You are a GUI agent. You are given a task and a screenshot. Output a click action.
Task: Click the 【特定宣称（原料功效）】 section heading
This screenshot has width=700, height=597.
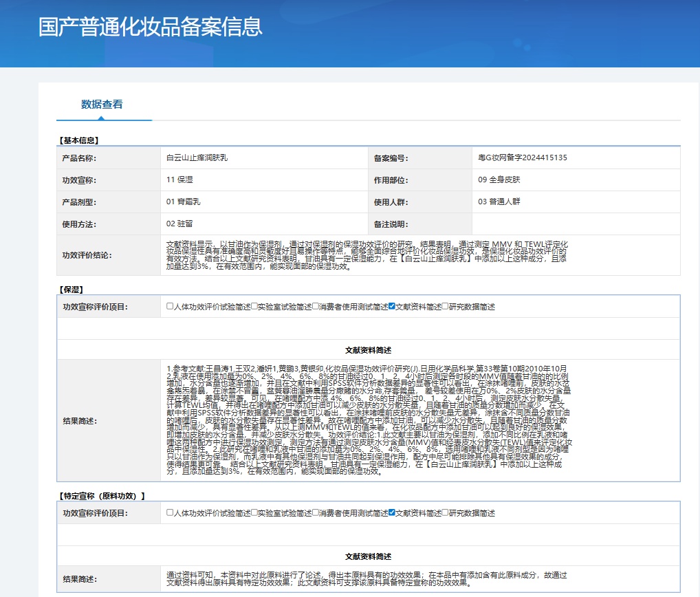point(102,496)
